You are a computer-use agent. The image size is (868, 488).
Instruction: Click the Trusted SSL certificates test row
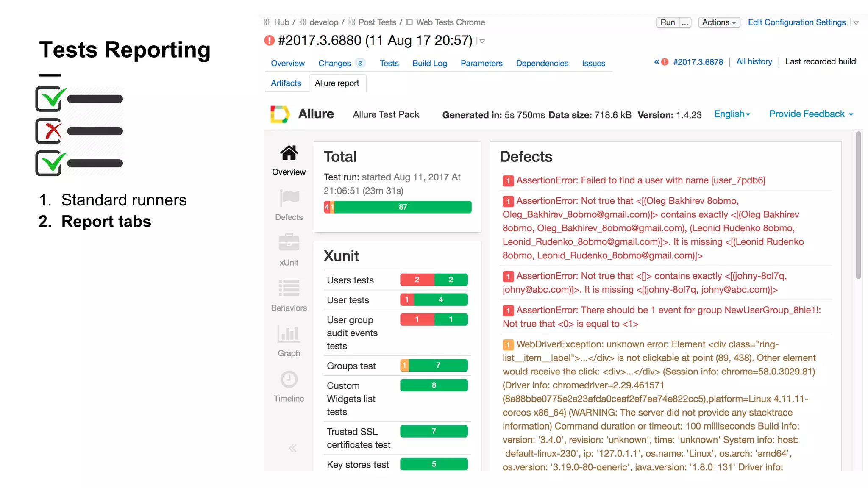tap(398, 438)
